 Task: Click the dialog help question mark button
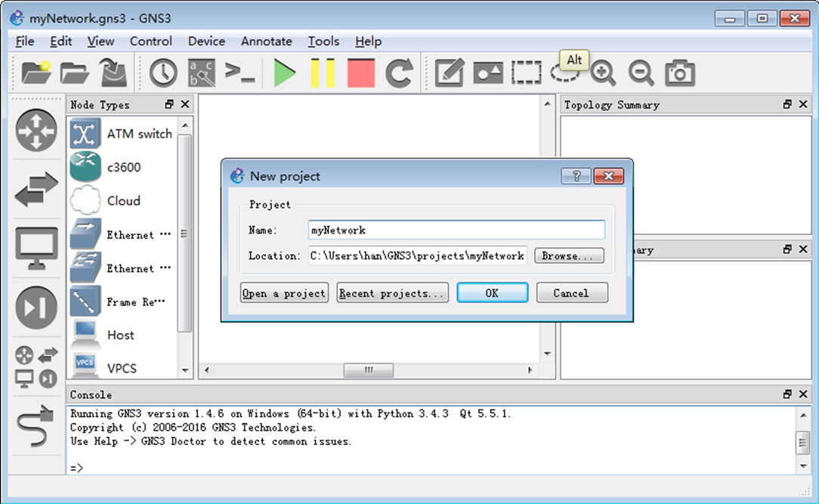[576, 176]
